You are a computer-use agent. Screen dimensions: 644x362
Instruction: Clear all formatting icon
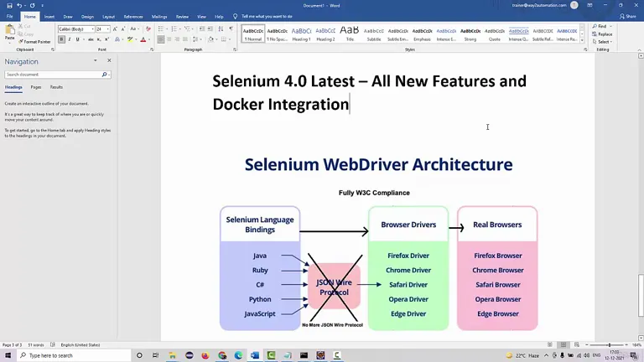click(x=148, y=29)
